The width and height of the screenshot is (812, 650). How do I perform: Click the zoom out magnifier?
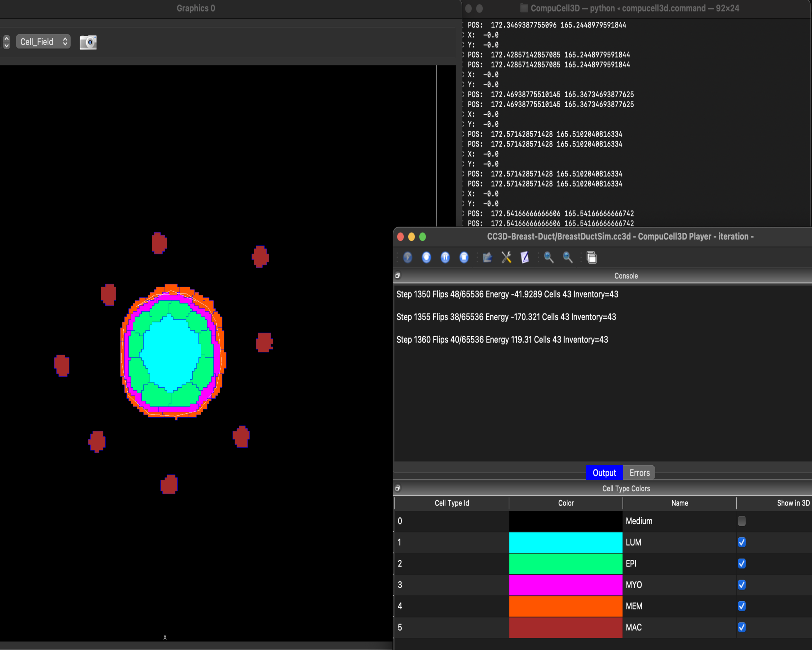point(567,257)
